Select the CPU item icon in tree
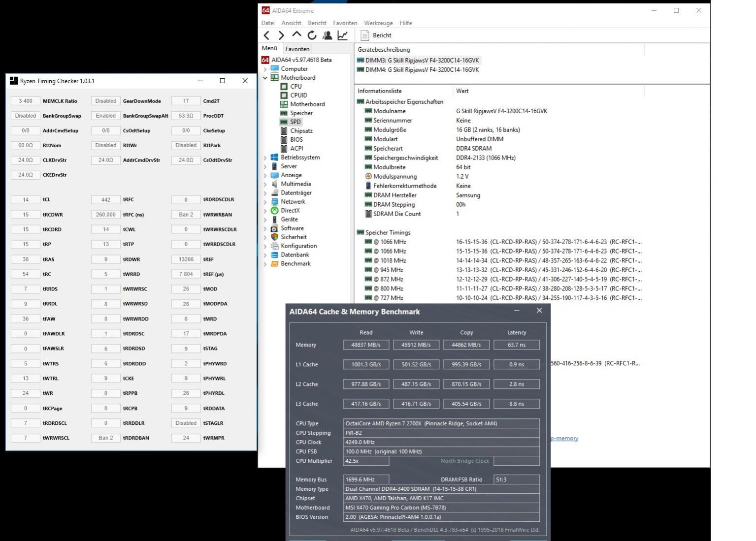Viewport: 756px width, 541px height. [284, 87]
